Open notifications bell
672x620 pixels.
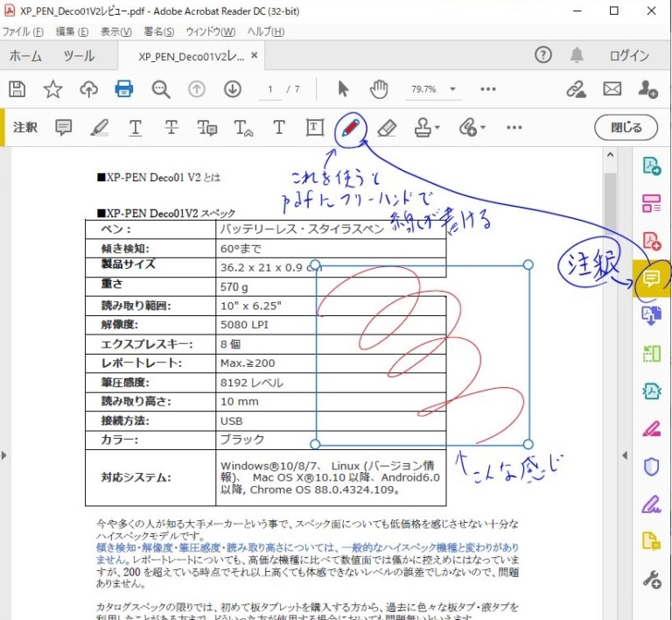point(577,55)
